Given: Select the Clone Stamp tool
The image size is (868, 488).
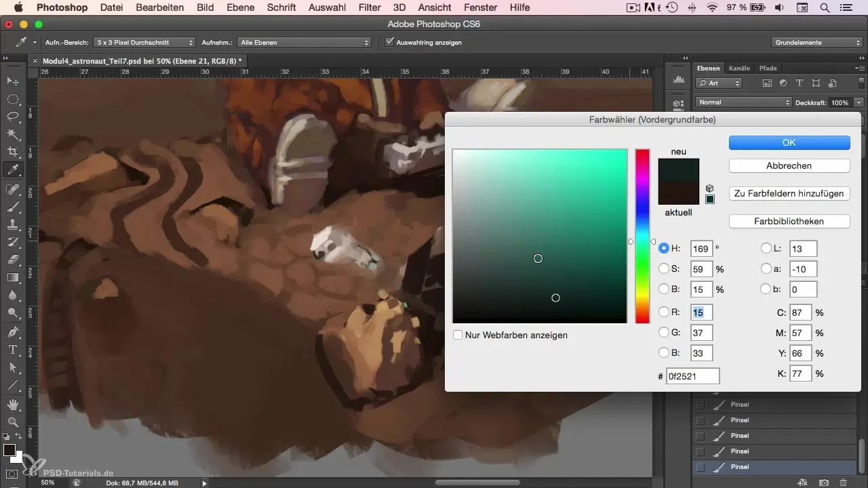Looking at the screenshot, I should (x=12, y=224).
